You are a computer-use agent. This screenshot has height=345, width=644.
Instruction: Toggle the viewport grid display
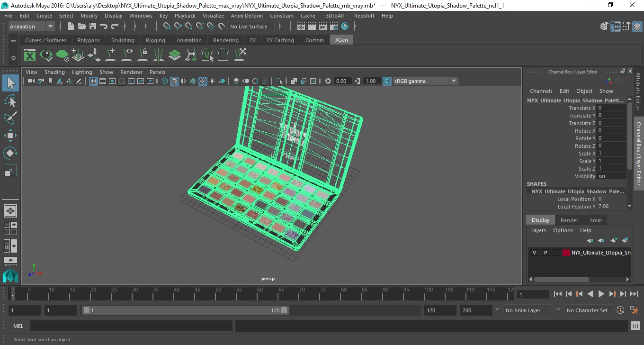pyautogui.click(x=93, y=81)
